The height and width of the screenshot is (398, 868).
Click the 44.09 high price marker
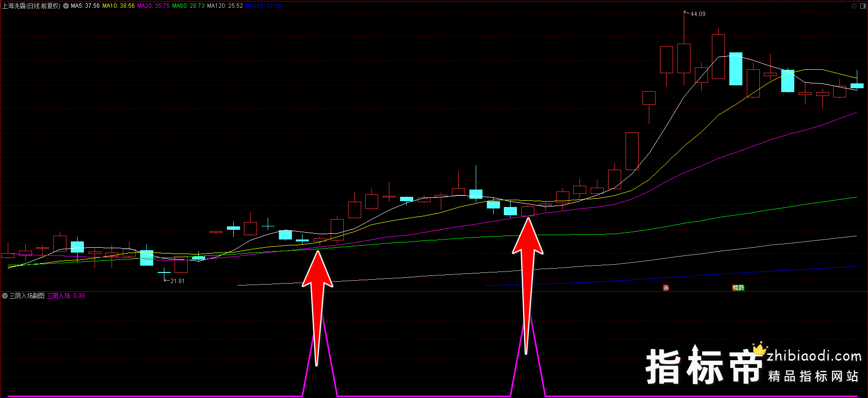(x=698, y=14)
